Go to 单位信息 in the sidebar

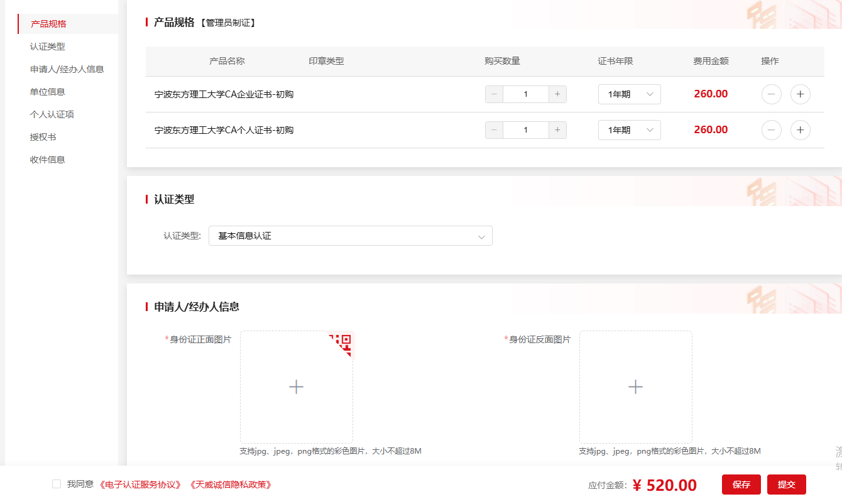click(x=48, y=92)
